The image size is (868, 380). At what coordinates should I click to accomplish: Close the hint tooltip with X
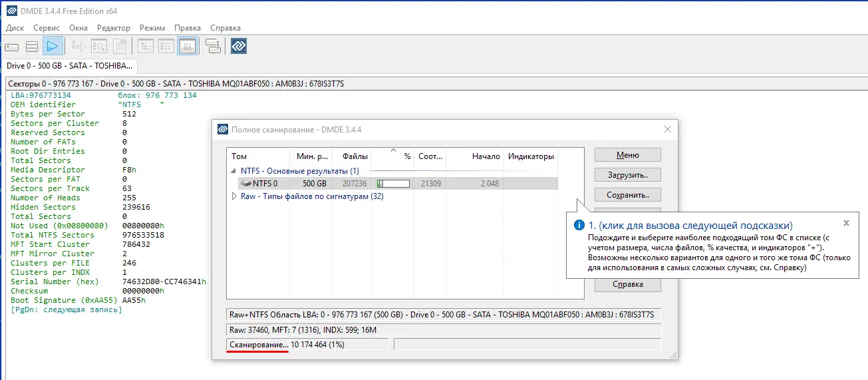tap(846, 224)
